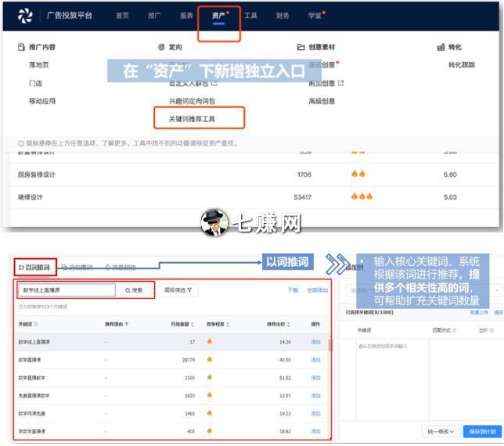Click 添加 in the row with volume 2100
Image resolution: width=504 pixels, height=446 pixels.
316,378
